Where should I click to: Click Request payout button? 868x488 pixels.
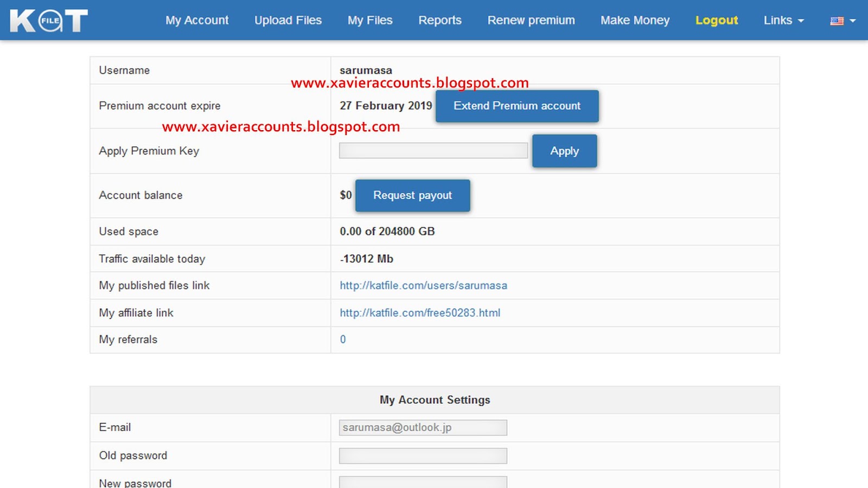pyautogui.click(x=412, y=195)
